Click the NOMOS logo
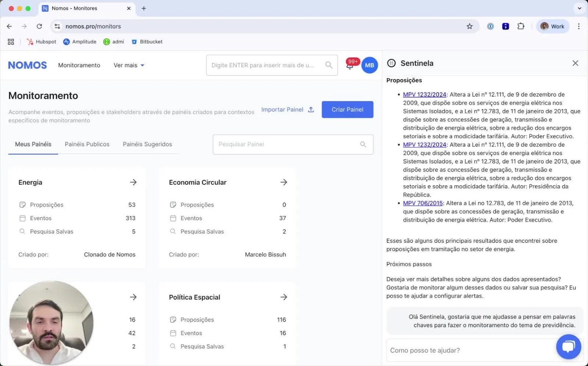588x366 pixels. [28, 65]
